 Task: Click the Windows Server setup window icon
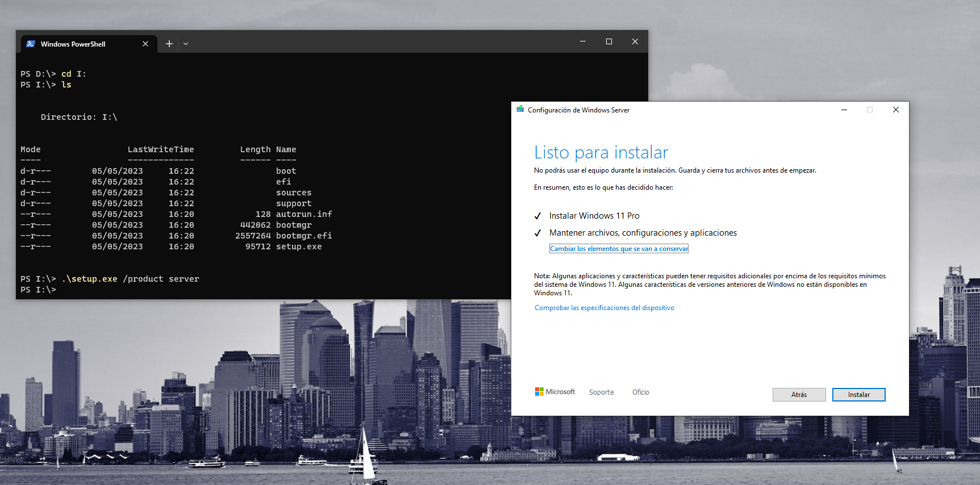click(x=520, y=109)
